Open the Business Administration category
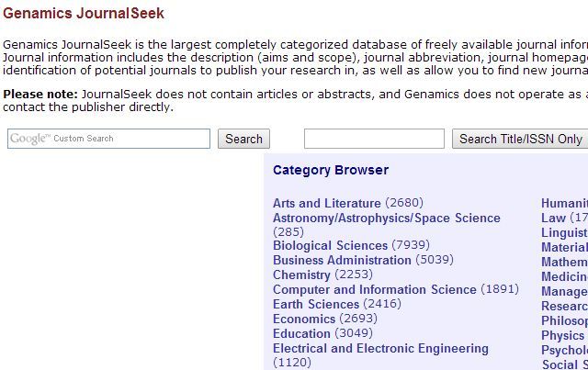The width and height of the screenshot is (588, 370). pyautogui.click(x=342, y=260)
